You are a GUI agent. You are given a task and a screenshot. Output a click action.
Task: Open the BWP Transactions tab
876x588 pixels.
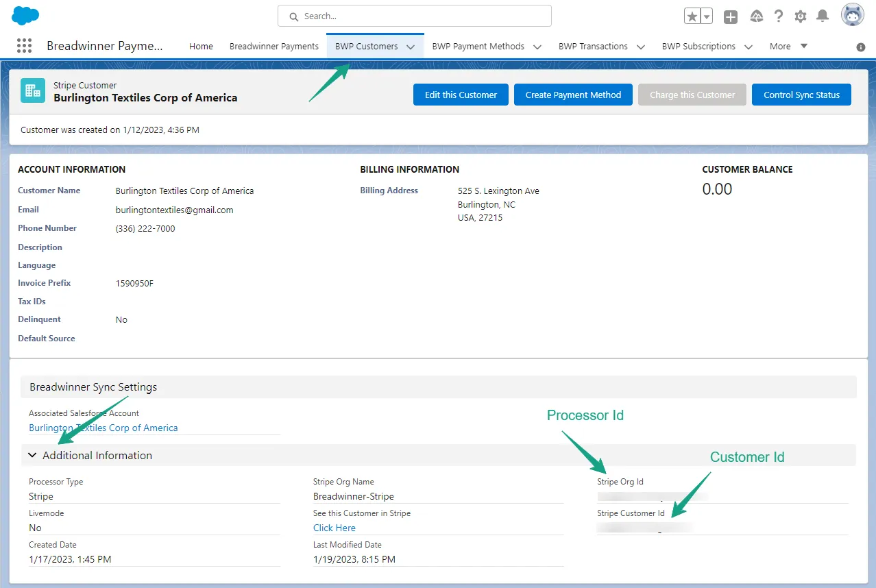(593, 46)
